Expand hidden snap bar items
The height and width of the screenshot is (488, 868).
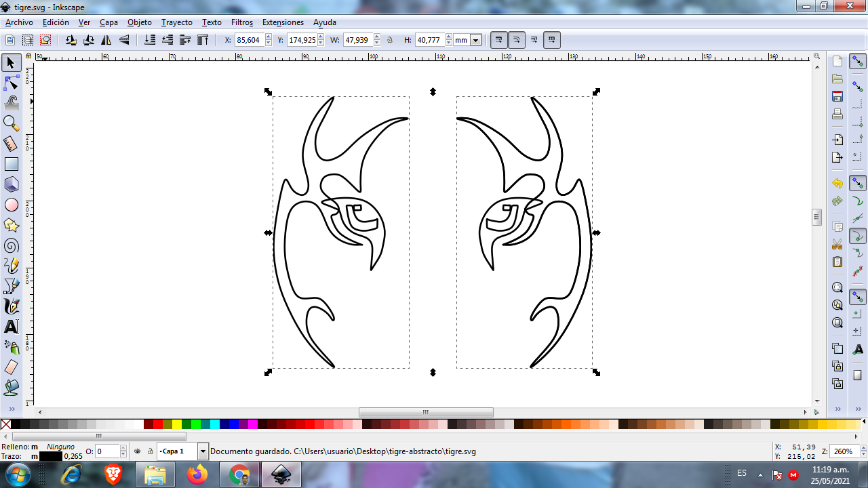click(x=858, y=409)
